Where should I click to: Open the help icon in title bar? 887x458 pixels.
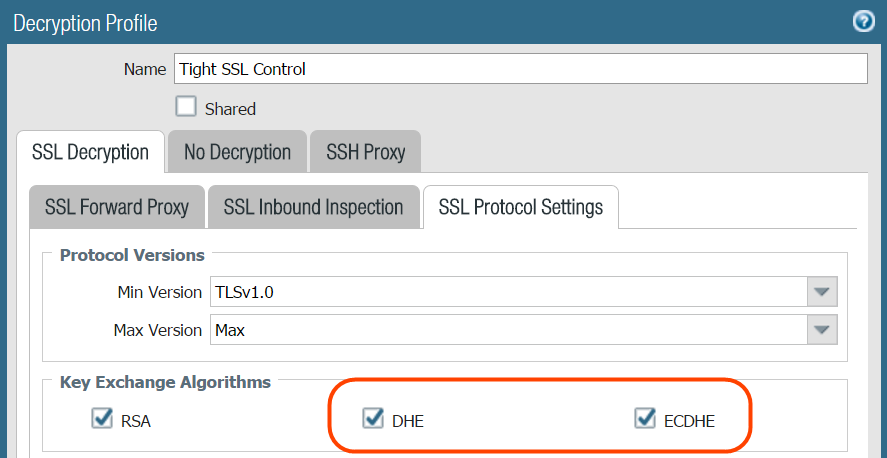click(x=863, y=21)
